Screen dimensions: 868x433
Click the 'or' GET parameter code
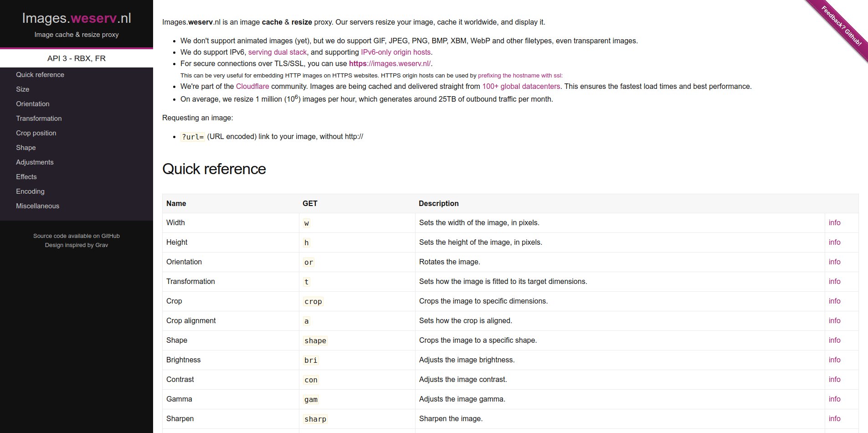point(308,263)
